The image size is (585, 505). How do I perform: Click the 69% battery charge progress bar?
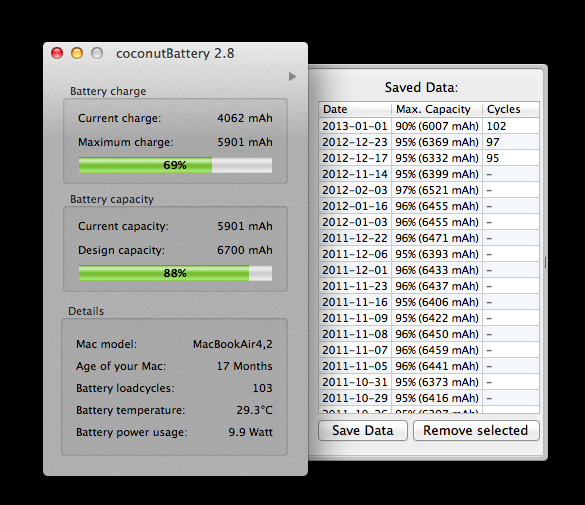[x=175, y=165]
